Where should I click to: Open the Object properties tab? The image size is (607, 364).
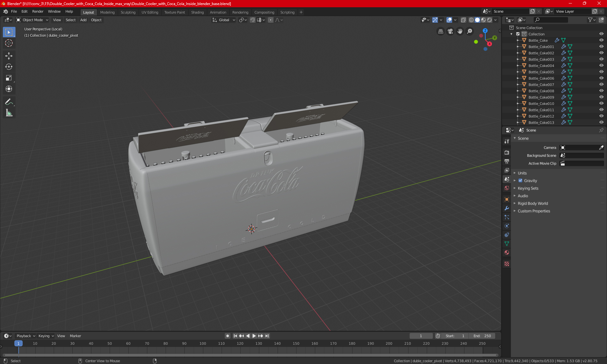(x=507, y=199)
